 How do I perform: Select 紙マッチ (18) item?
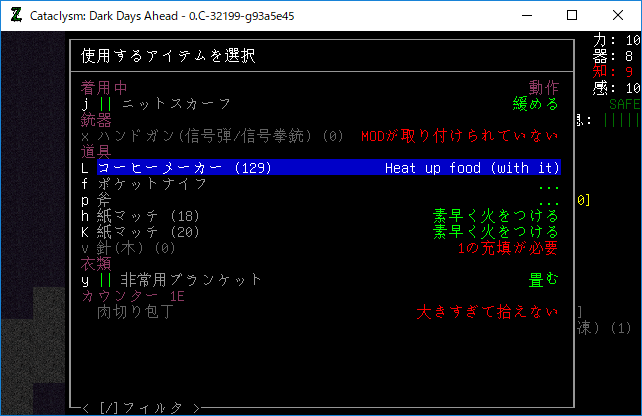click(x=152, y=216)
